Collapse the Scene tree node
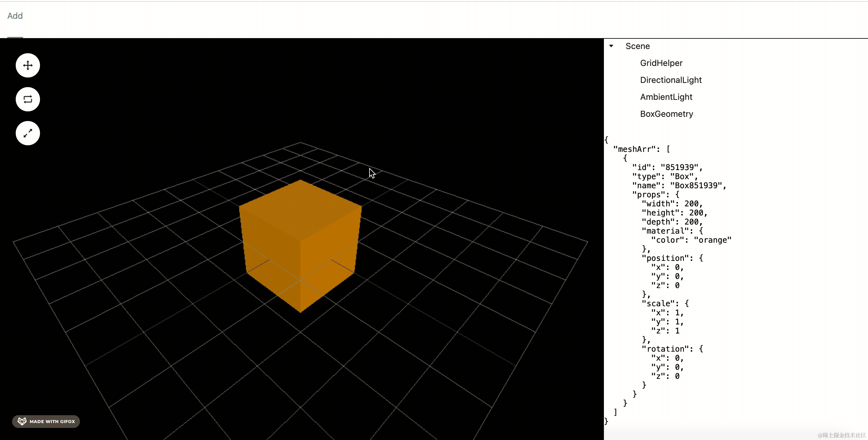The height and width of the screenshot is (440, 868). [x=611, y=46]
